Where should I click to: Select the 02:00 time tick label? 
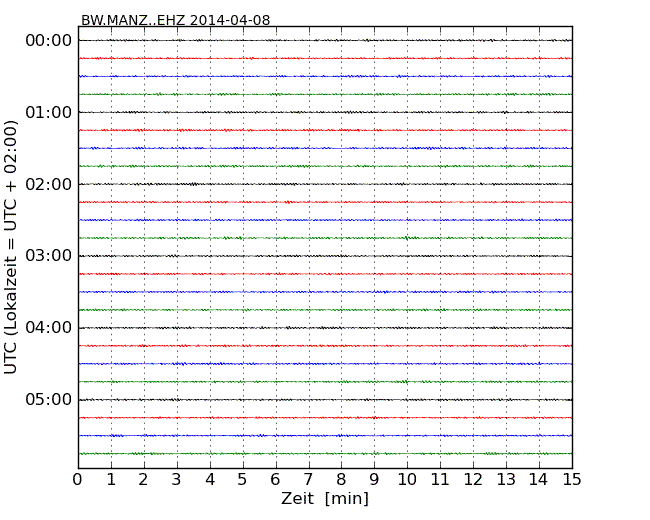49,184
